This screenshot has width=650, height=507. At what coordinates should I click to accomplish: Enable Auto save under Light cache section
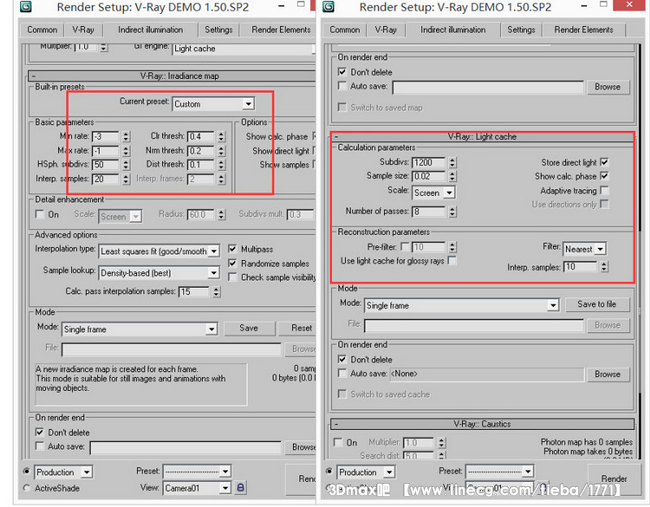[x=342, y=373]
